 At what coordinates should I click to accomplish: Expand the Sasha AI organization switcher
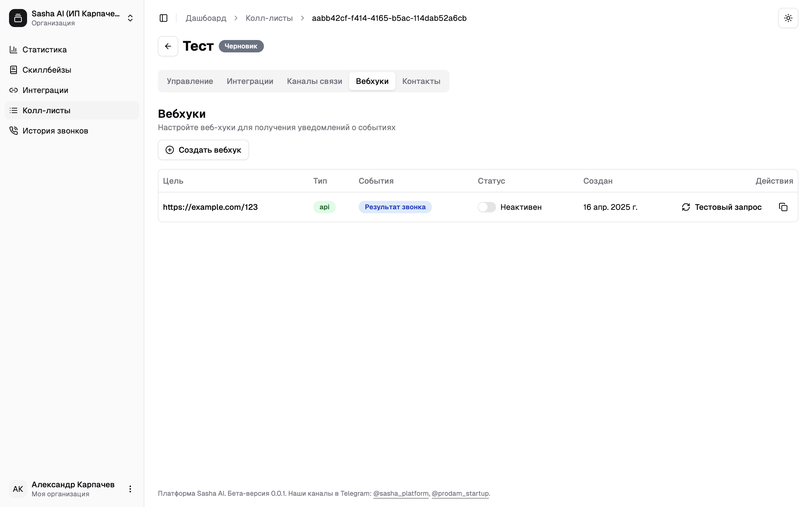click(x=130, y=18)
